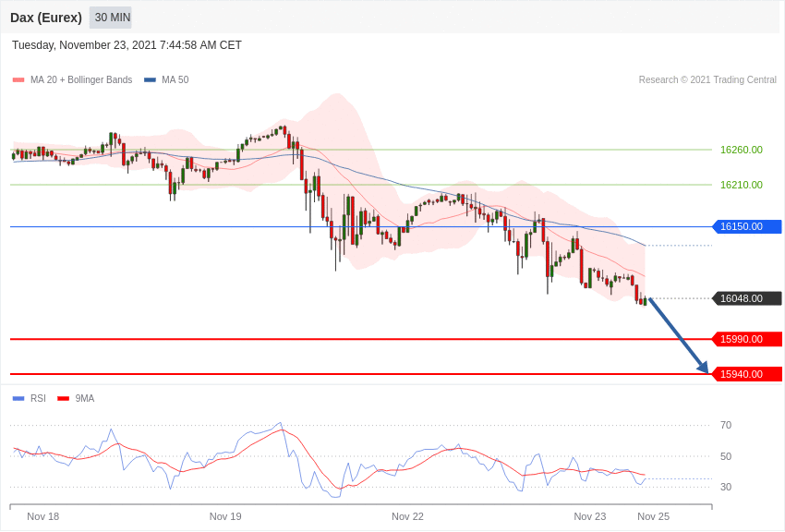Select the 16260.00 resistance level label
Screen dimensions: 785x532
point(741,150)
